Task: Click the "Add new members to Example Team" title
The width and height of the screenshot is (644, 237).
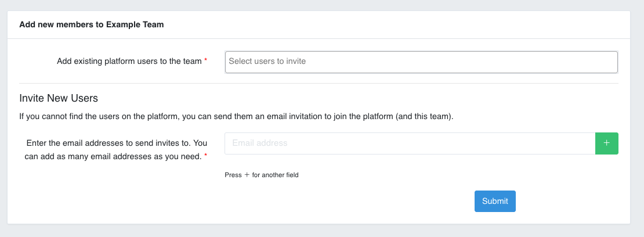Action: [x=92, y=24]
